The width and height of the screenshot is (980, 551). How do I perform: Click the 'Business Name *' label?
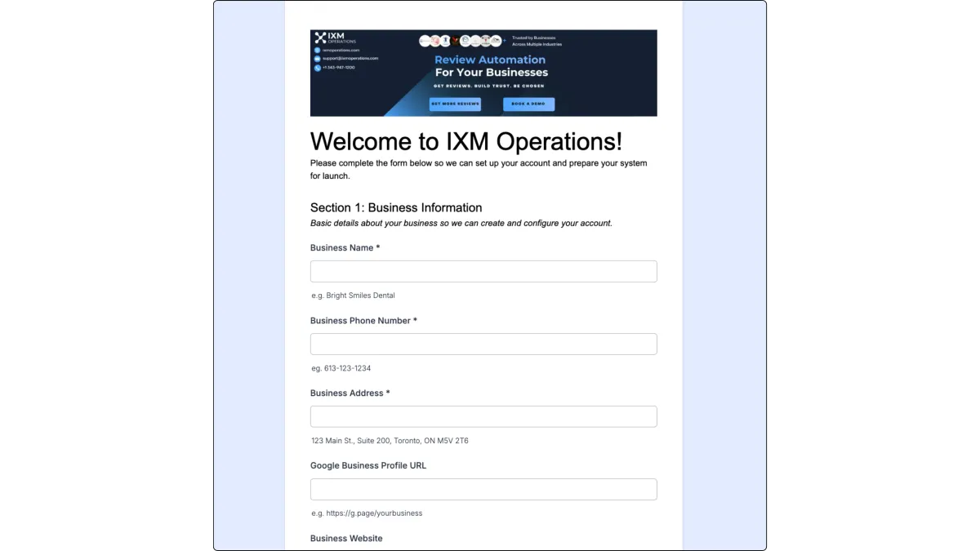pyautogui.click(x=345, y=247)
